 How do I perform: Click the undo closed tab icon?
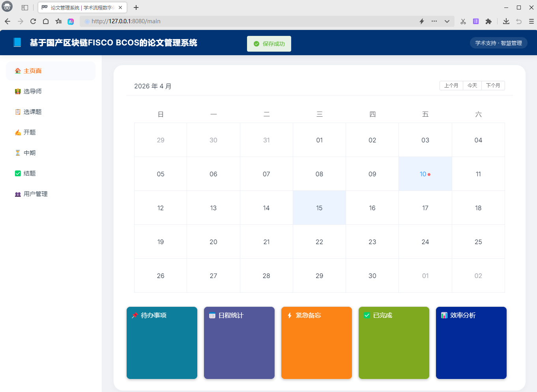point(519,21)
